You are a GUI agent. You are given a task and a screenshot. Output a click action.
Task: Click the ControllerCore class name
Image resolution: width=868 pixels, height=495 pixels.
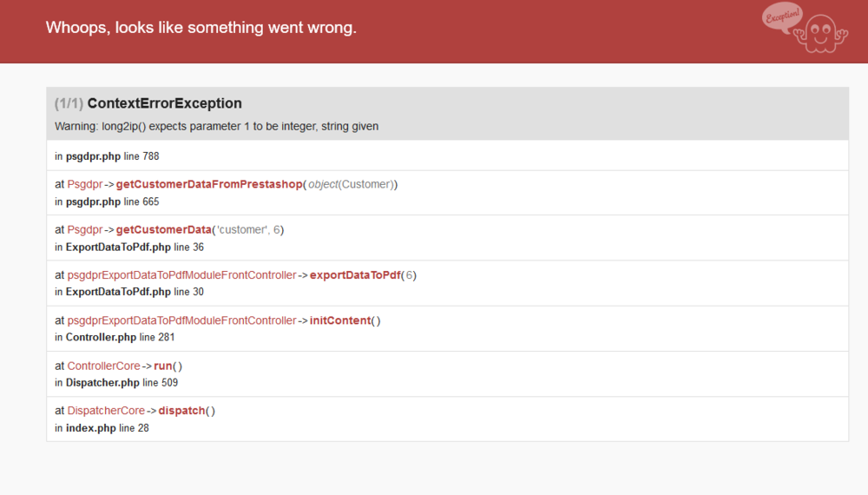click(x=103, y=366)
